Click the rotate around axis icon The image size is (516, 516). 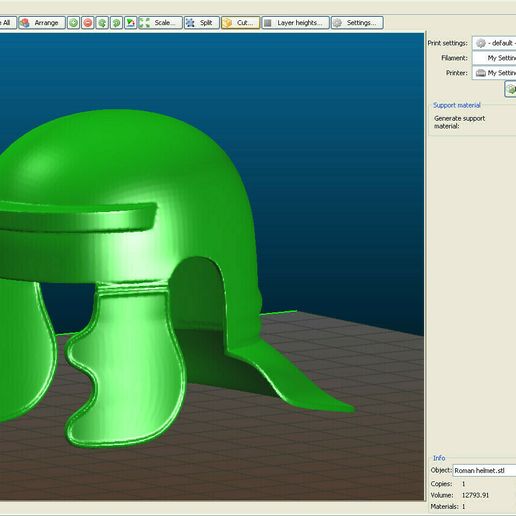(130, 23)
